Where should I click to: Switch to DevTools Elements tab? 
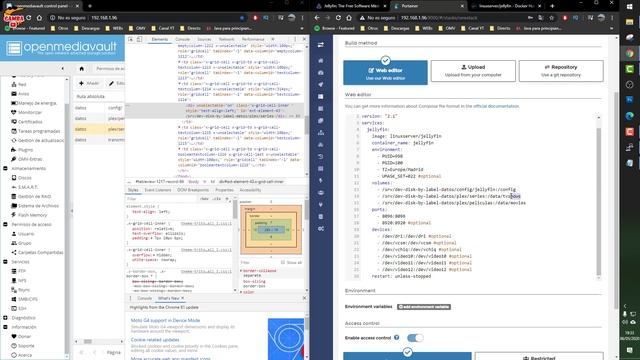click(160, 39)
